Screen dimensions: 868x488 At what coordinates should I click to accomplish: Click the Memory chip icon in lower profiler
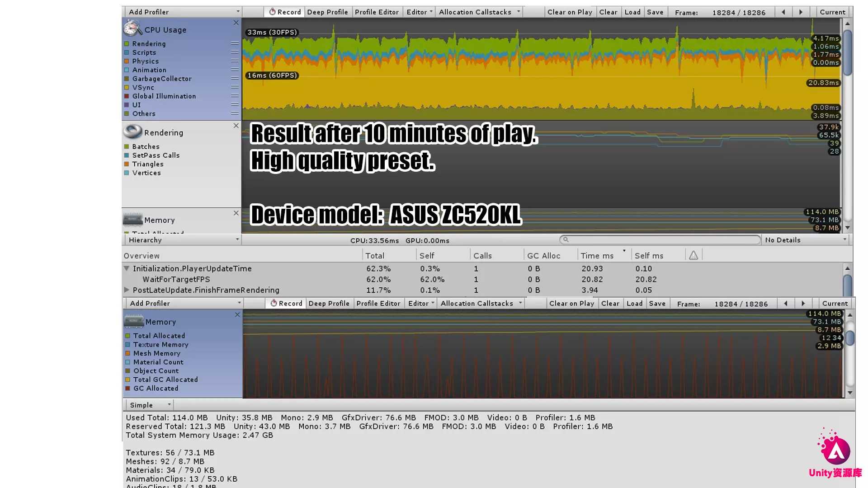click(134, 321)
